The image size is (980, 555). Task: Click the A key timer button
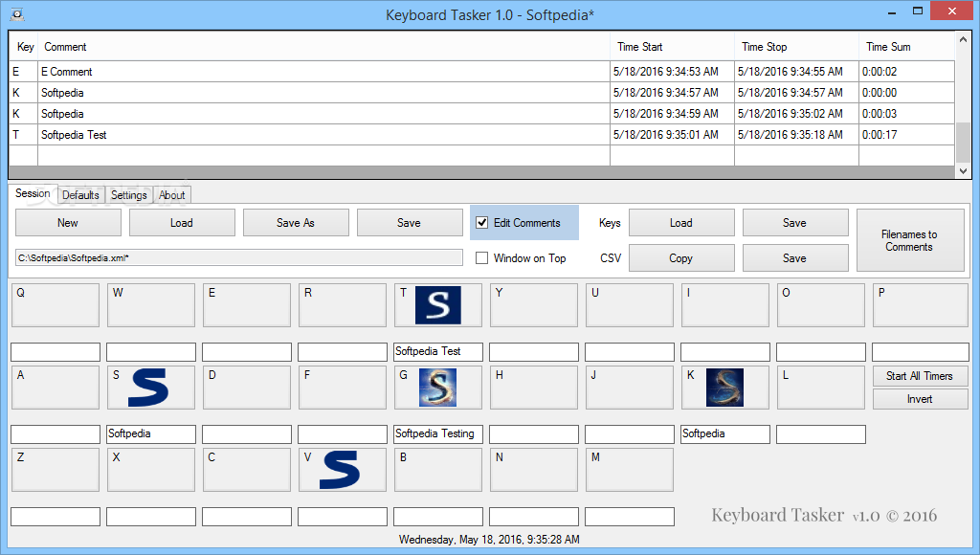56,388
